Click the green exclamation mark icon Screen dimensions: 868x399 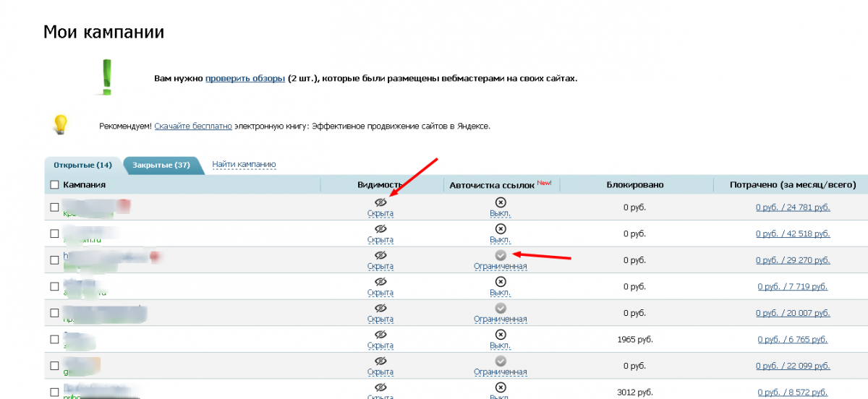pos(107,77)
